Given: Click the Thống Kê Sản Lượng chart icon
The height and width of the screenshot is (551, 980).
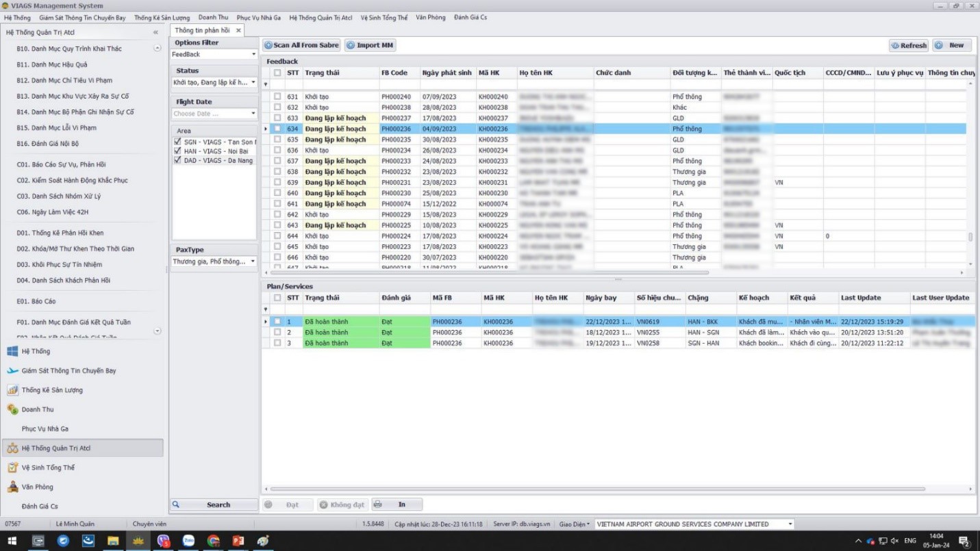Looking at the screenshot, I should [12, 390].
